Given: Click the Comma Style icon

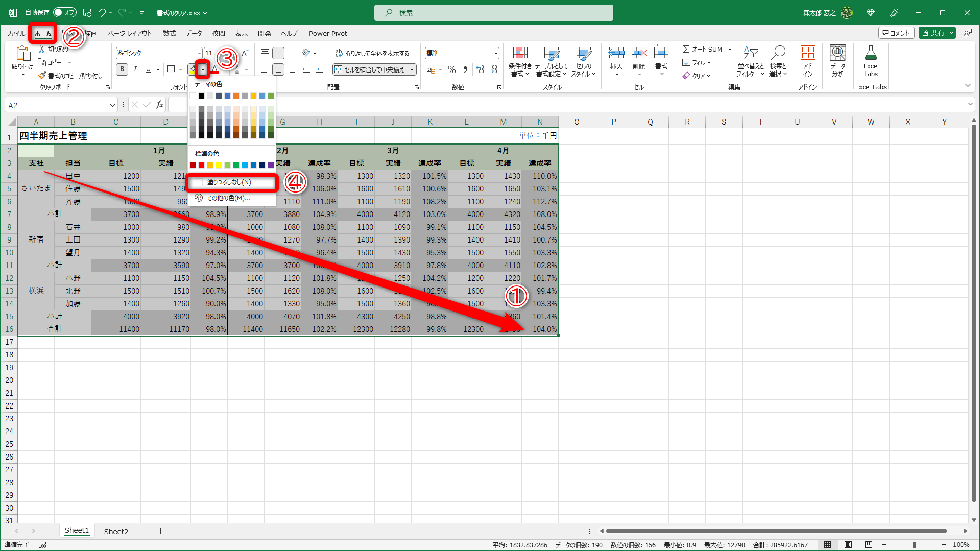Looking at the screenshot, I should 465,69.
